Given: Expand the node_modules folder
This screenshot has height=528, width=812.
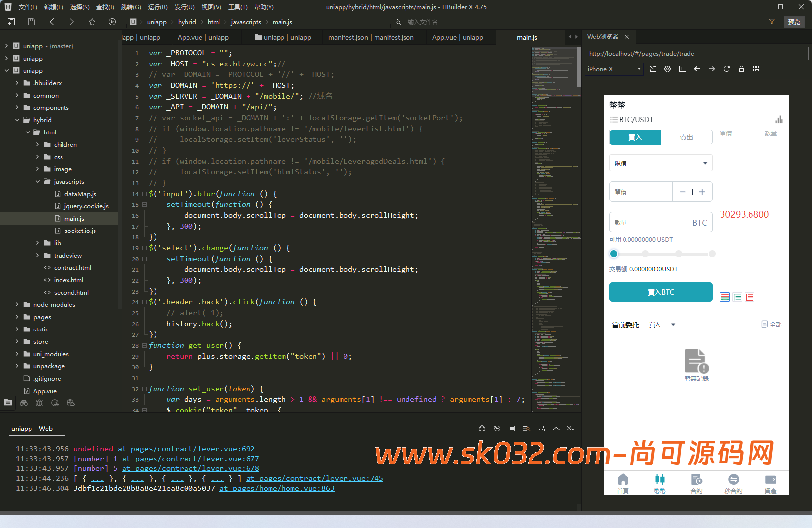Looking at the screenshot, I should click(x=17, y=305).
